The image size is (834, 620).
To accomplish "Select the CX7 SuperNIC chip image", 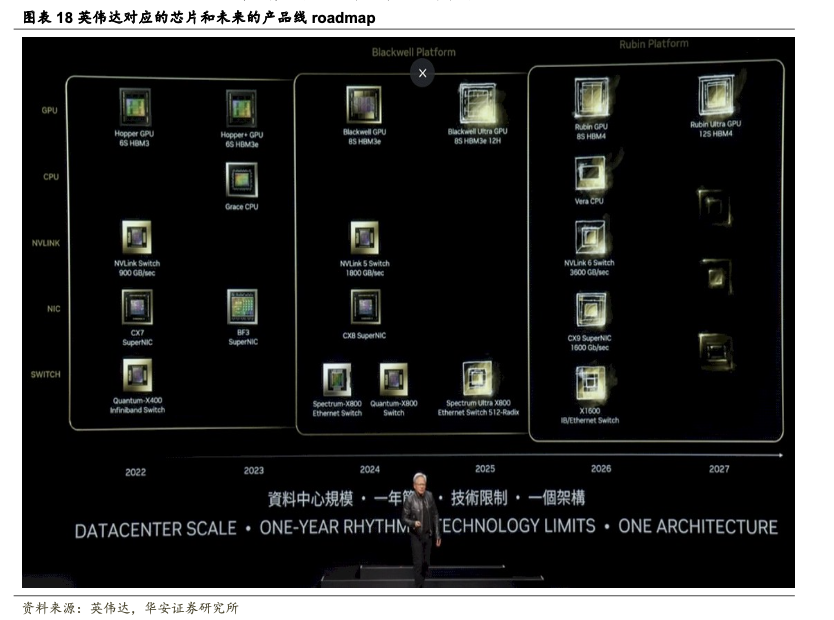I will pyautogui.click(x=137, y=307).
